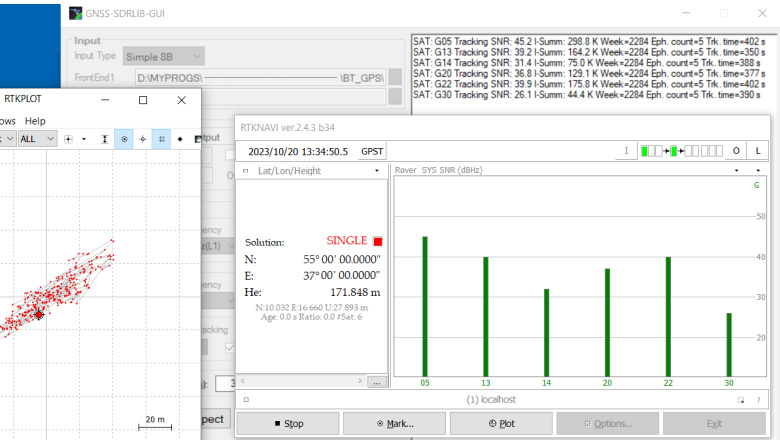780x440 pixels.
Task: Click the GNSS-SDRLIB-GUI title bar app icon
Action: [76, 13]
